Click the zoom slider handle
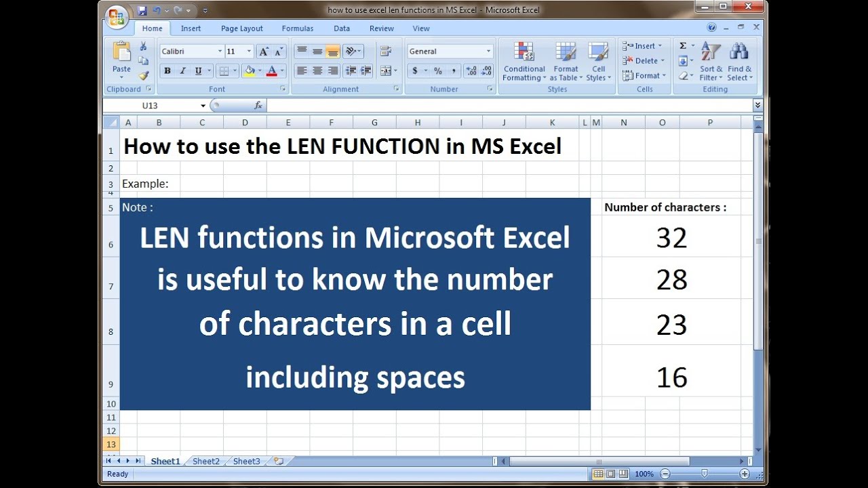 point(705,474)
